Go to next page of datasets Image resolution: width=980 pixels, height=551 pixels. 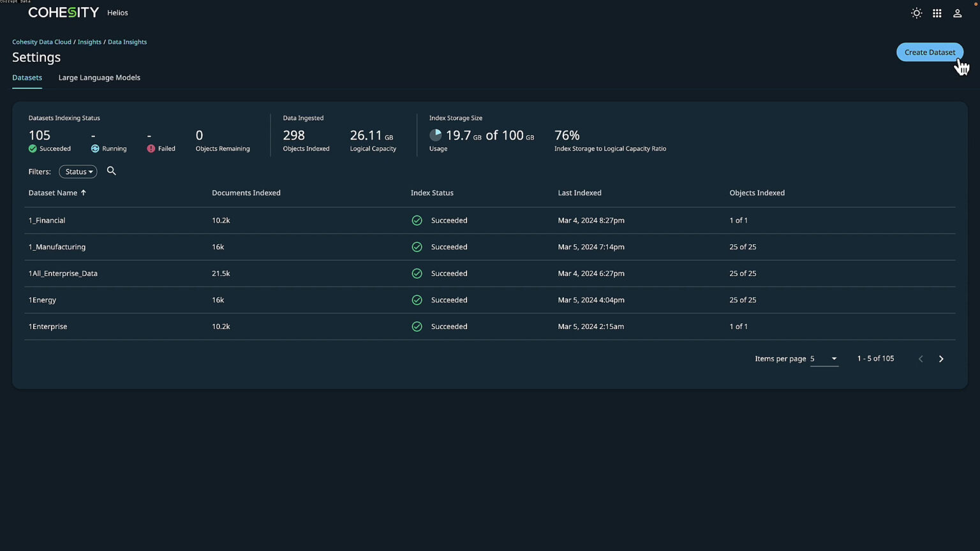click(x=941, y=358)
